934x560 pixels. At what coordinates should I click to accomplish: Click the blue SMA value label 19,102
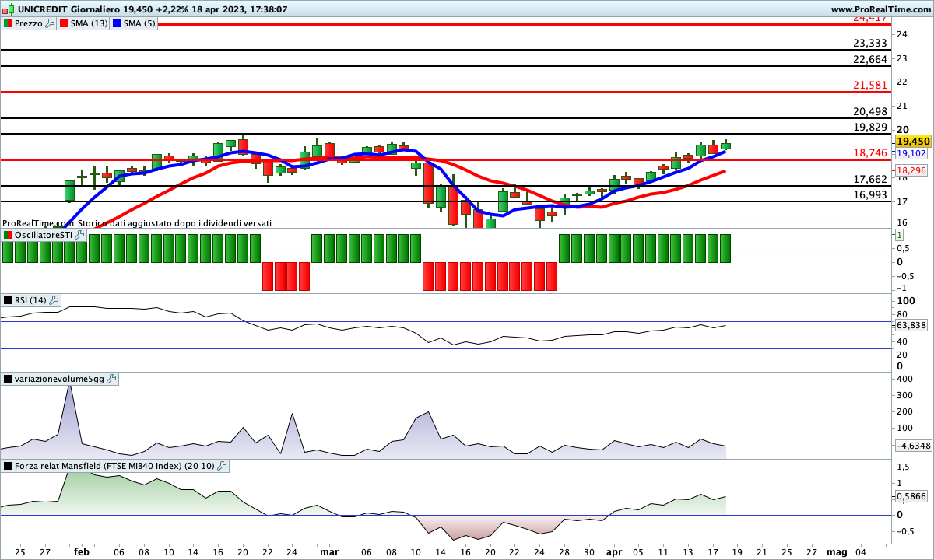point(911,154)
